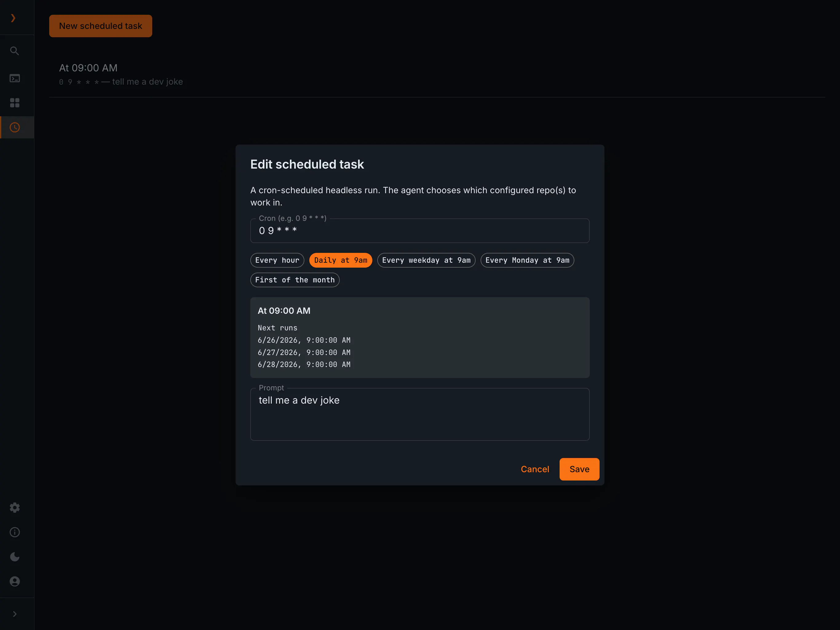Click the Next runs label

(278, 328)
